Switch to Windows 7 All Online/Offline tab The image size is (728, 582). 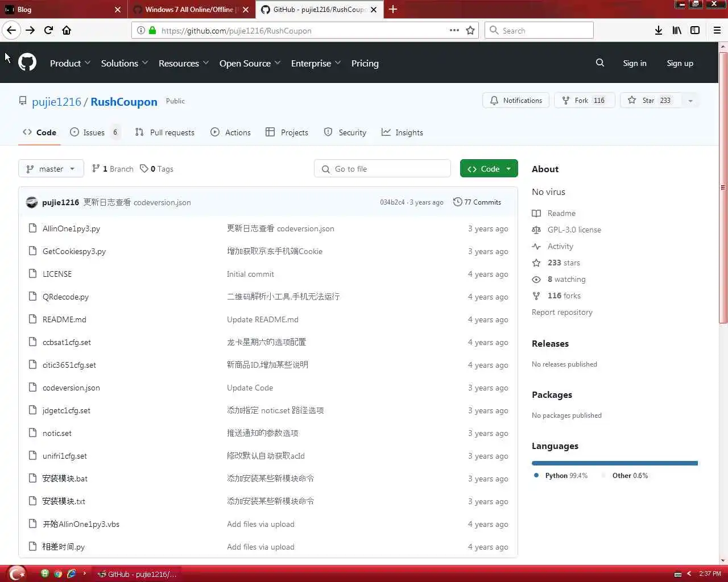[185, 9]
